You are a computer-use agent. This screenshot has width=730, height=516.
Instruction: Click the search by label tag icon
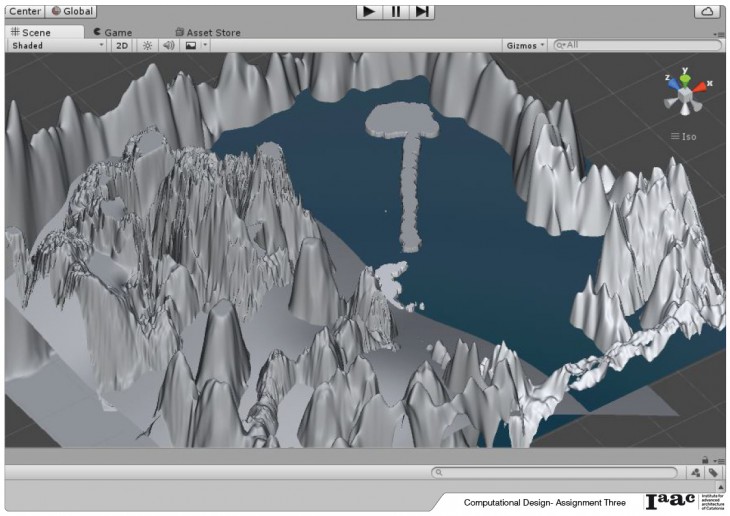click(x=713, y=472)
